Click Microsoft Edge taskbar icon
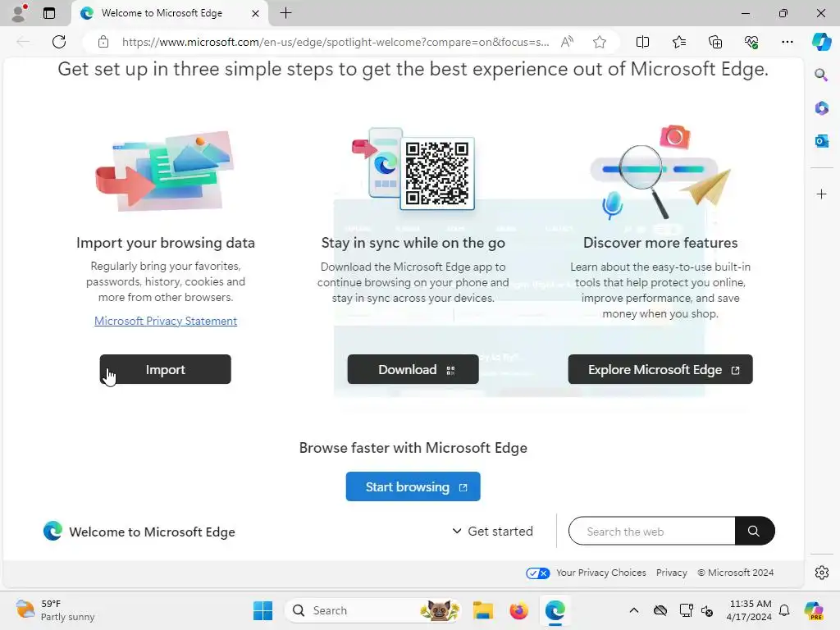The width and height of the screenshot is (840, 630). point(555,610)
